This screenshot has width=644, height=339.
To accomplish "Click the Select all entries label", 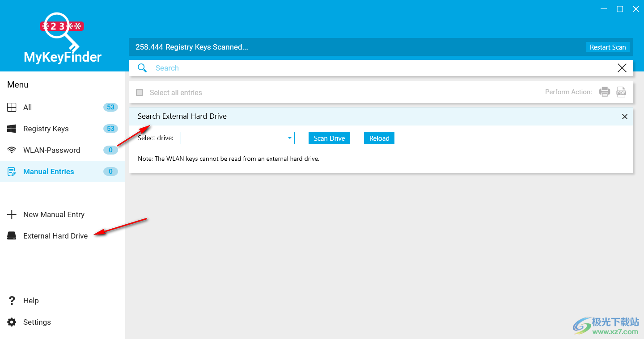I will click(x=176, y=92).
